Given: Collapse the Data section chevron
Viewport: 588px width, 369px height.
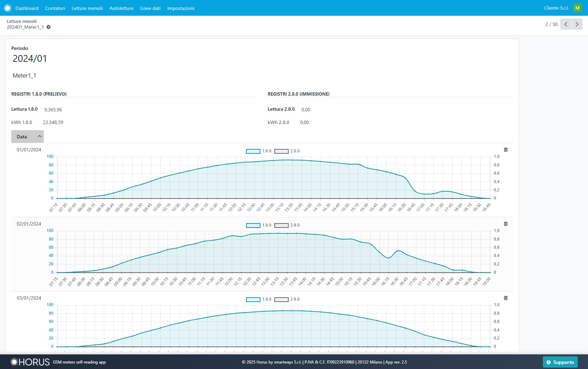Looking at the screenshot, I should pos(39,136).
